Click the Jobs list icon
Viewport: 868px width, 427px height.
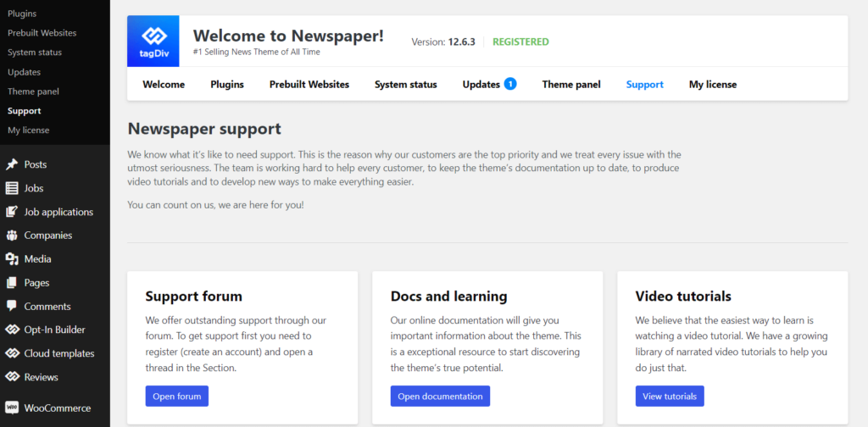[x=12, y=189]
